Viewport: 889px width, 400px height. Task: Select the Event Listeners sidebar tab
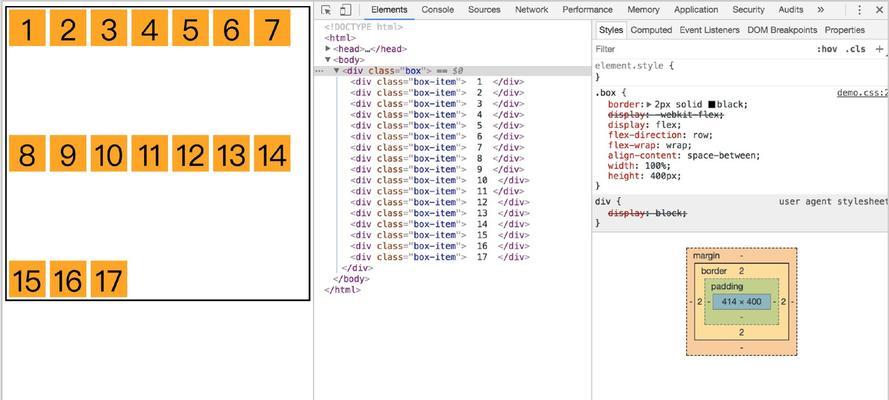(710, 30)
